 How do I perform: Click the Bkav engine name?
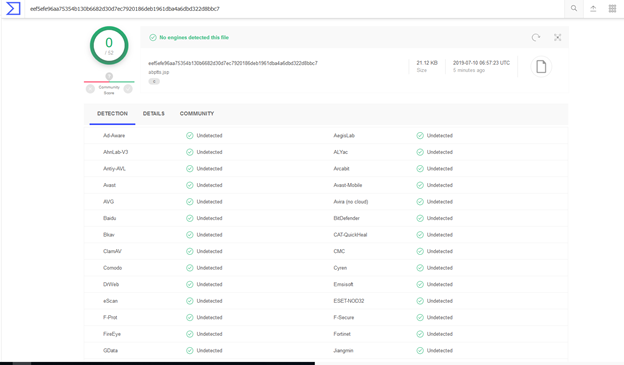click(109, 235)
